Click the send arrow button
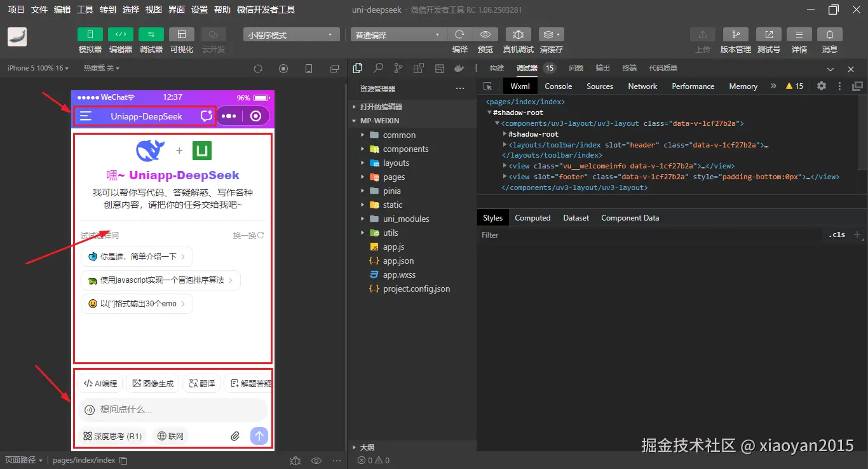 [x=259, y=436]
